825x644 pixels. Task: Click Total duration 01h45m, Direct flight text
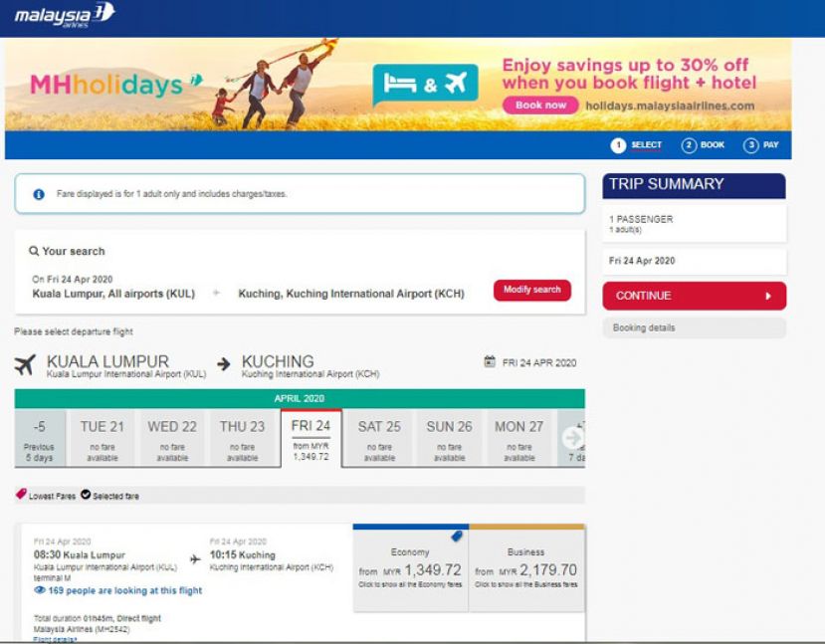coord(98,618)
